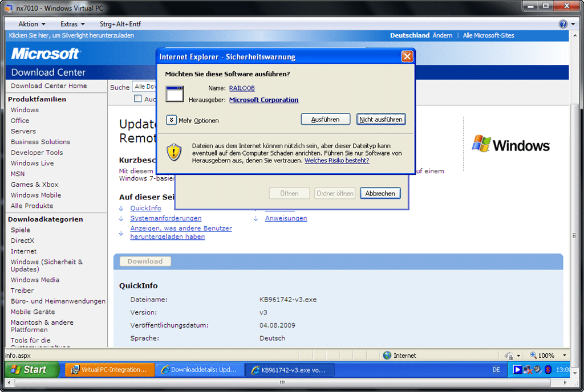Open the Internet download category
584x392 pixels.
point(23,251)
